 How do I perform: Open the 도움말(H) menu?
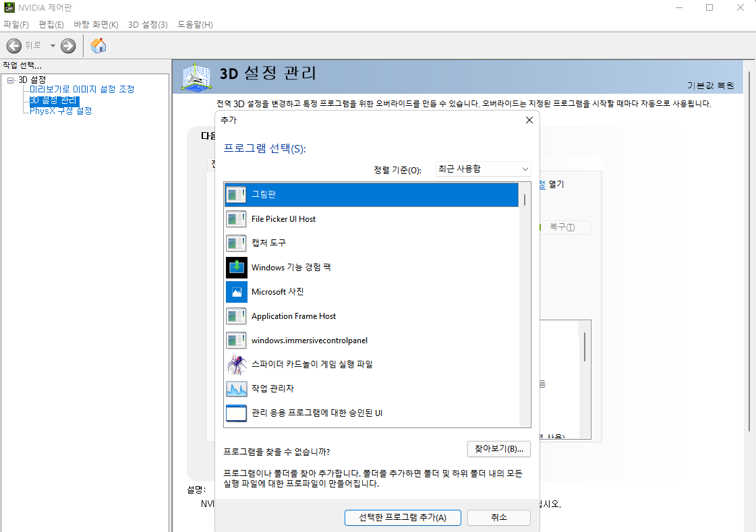coord(196,24)
